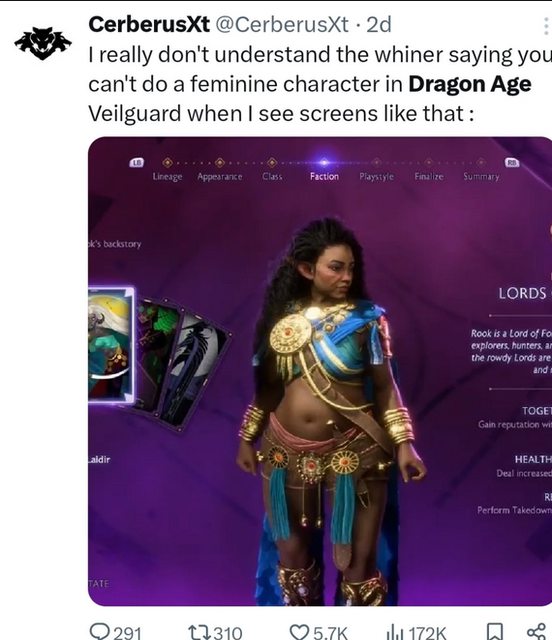Image resolution: width=552 pixels, height=640 pixels.
Task: Switch to the Appearance tab
Action: (220, 176)
